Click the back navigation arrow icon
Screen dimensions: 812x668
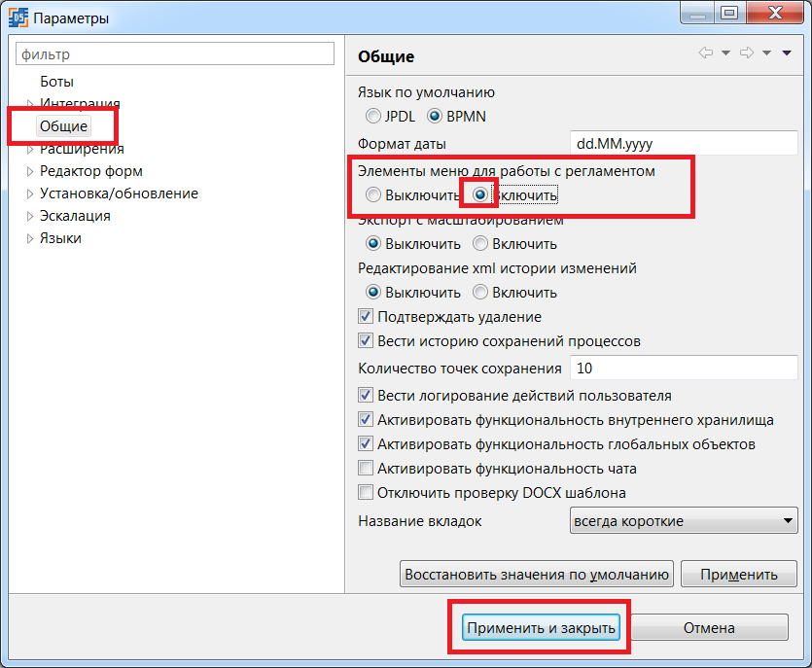click(x=706, y=53)
